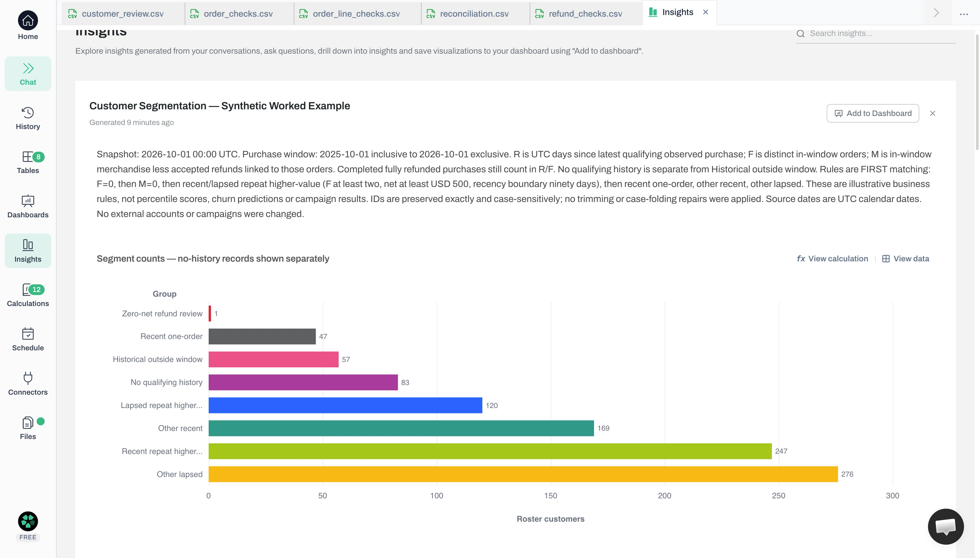This screenshot has width=980, height=558.
Task: Click the blue Lapsed repeat higher bar
Action: [x=345, y=405]
